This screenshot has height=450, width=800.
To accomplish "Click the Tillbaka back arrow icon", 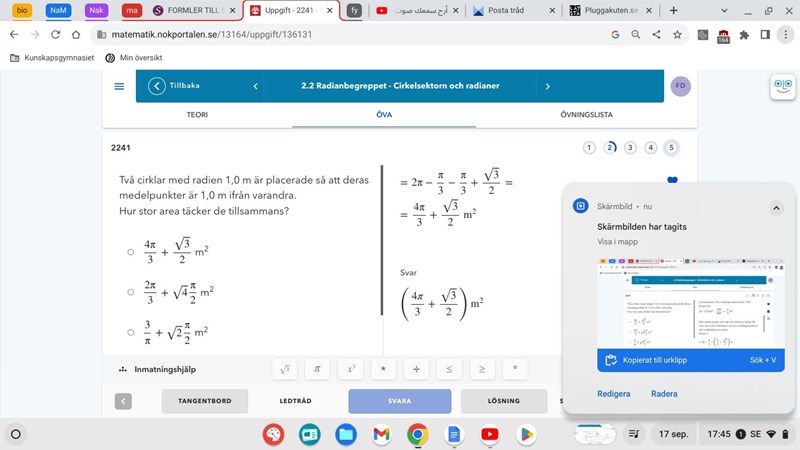I will pyautogui.click(x=157, y=86).
